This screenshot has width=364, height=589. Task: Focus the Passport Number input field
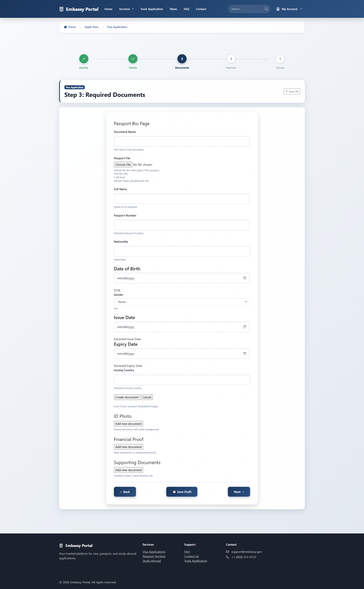point(182,225)
